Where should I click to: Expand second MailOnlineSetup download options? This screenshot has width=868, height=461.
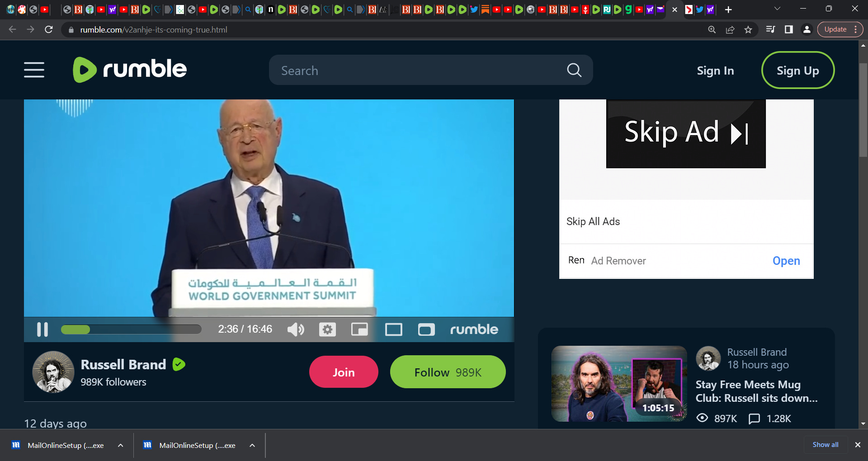(x=252, y=445)
